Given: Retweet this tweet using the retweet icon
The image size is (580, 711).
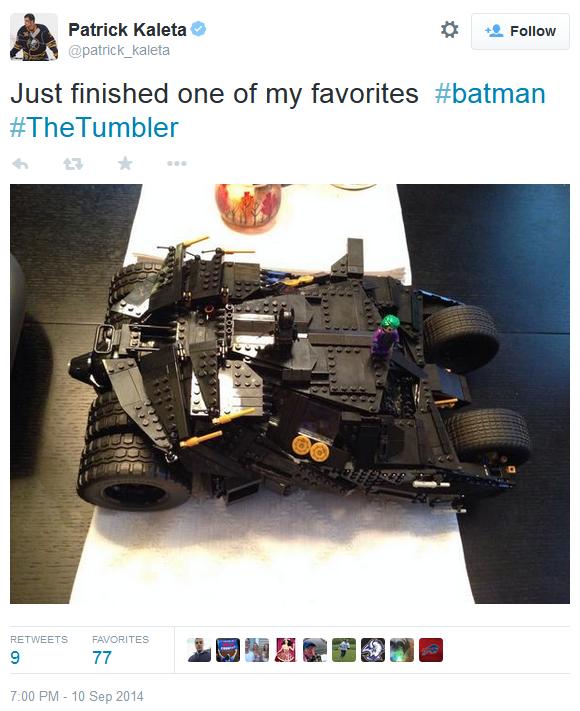Looking at the screenshot, I should click(73, 164).
